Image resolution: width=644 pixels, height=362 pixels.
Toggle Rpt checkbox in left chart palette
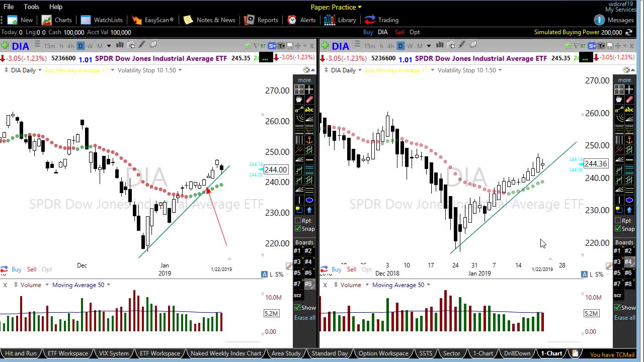click(x=298, y=221)
